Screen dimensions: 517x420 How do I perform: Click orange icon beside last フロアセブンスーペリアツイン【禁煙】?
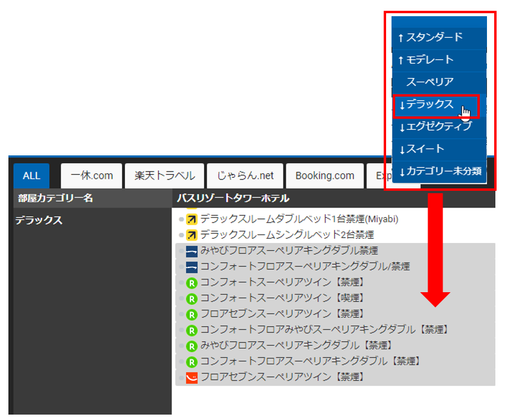(x=192, y=377)
